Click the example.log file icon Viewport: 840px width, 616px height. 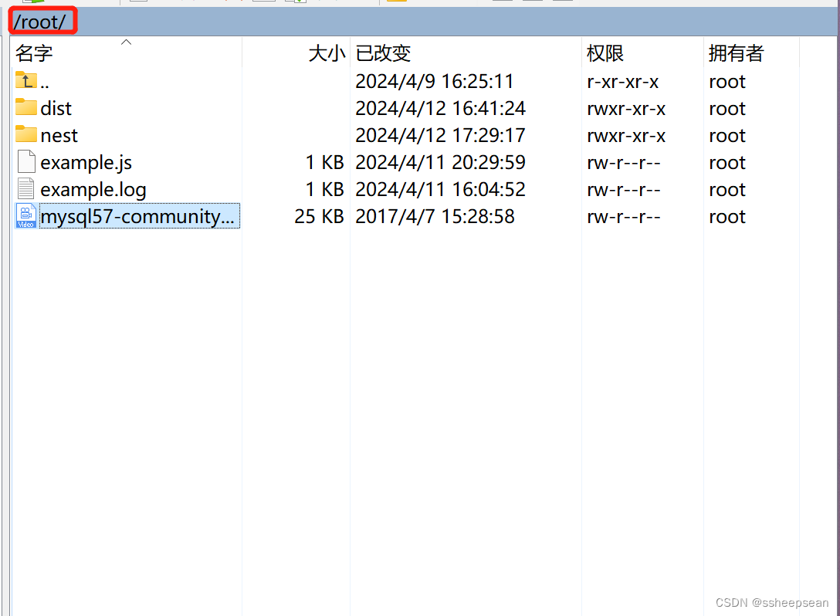[x=26, y=188]
